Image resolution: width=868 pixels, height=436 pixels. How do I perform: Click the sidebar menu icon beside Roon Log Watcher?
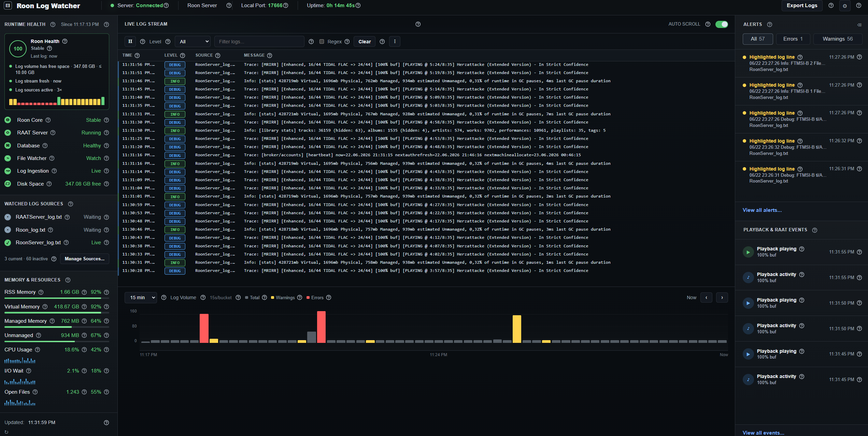coord(8,5)
